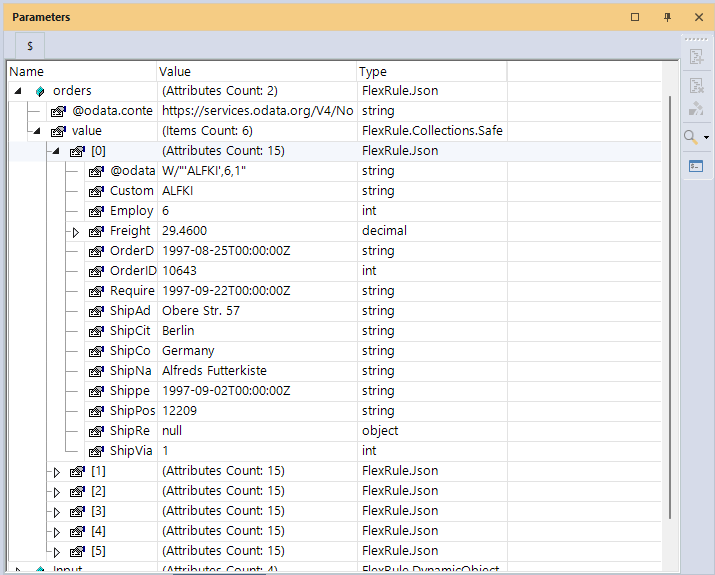Collapse the [0] item node
Viewport: 715px width, 575px height.
pyautogui.click(x=56, y=151)
